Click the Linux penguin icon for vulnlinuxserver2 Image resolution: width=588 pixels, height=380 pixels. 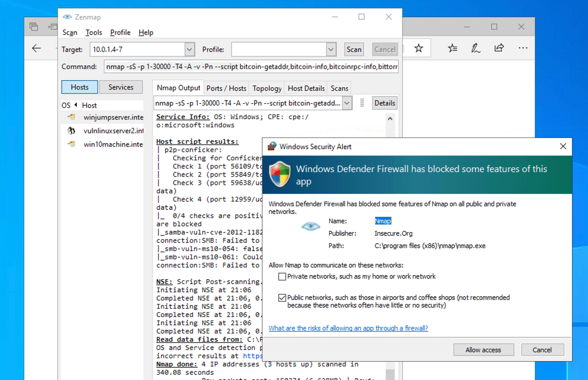tap(71, 131)
